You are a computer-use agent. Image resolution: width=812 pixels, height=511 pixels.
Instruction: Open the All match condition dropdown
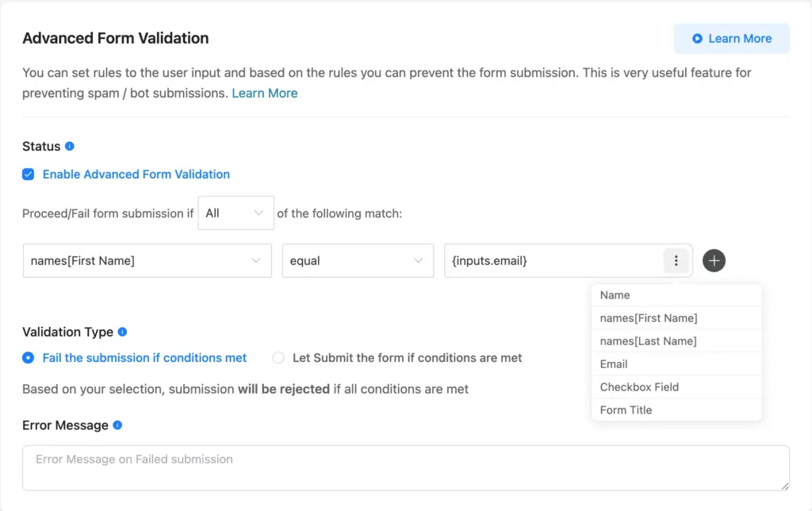pos(236,213)
